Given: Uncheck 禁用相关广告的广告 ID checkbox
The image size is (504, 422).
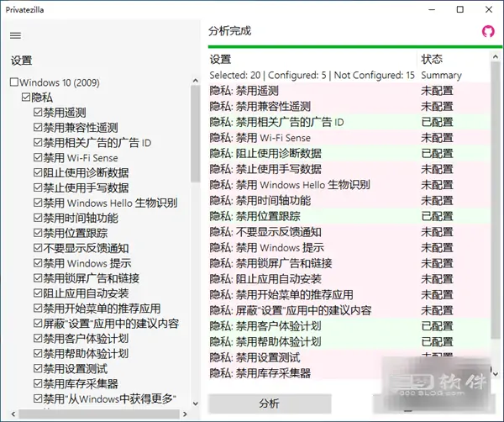Looking at the screenshot, I should [38, 142].
